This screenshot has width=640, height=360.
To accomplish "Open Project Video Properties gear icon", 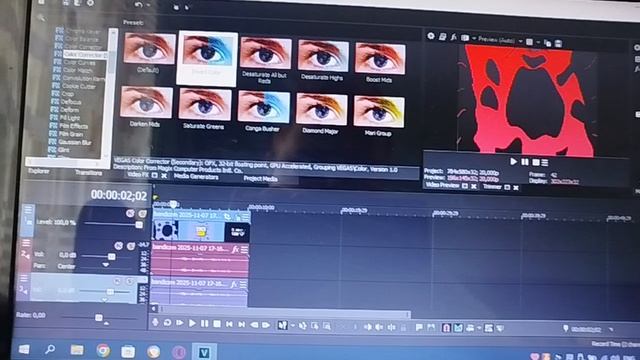I will point(431,36).
